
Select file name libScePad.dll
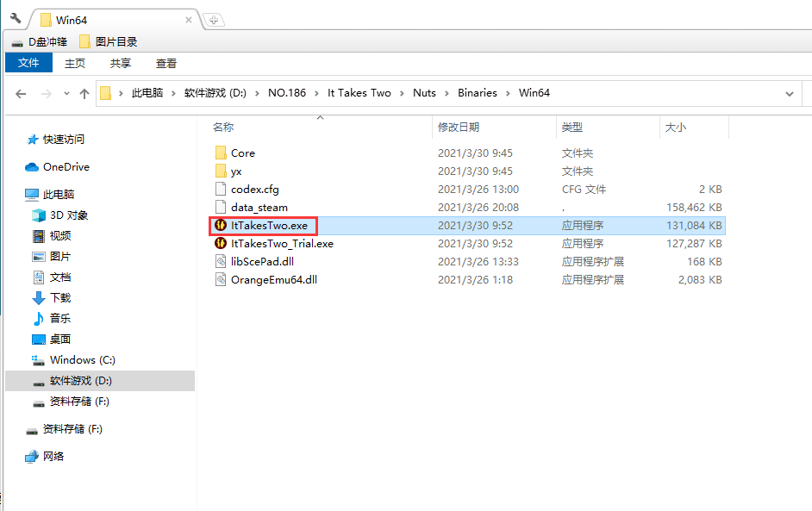click(x=263, y=262)
